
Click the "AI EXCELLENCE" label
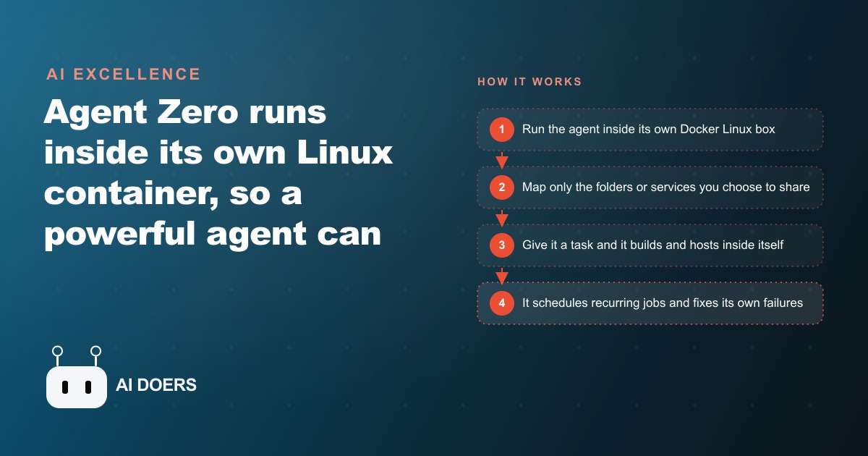click(123, 74)
